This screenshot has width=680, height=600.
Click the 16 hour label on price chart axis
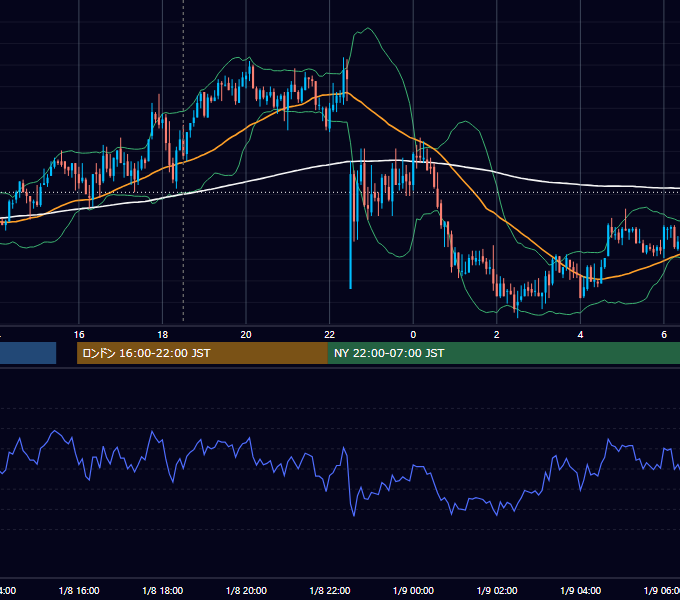pos(79,335)
